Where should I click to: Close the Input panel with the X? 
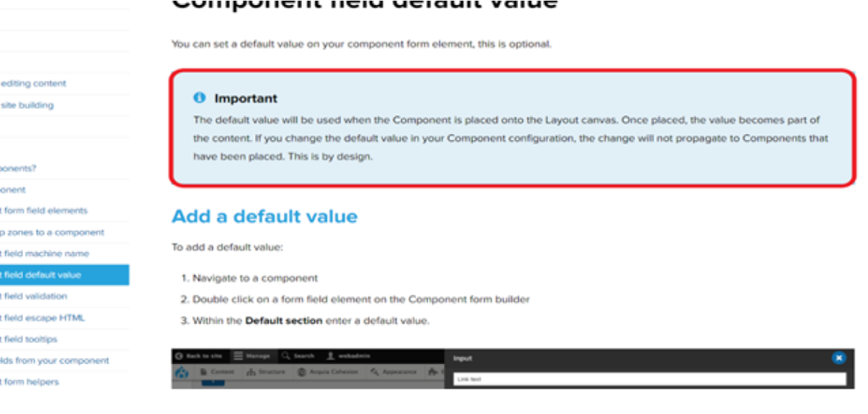click(x=838, y=358)
